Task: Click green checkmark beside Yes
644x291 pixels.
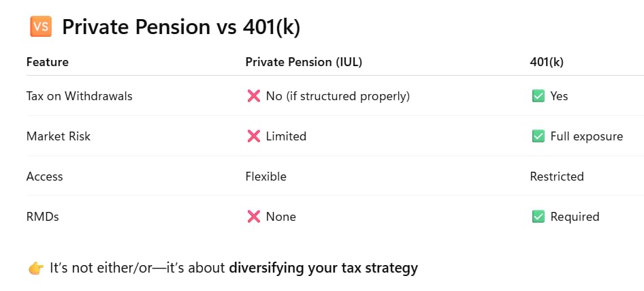Action: click(538, 96)
